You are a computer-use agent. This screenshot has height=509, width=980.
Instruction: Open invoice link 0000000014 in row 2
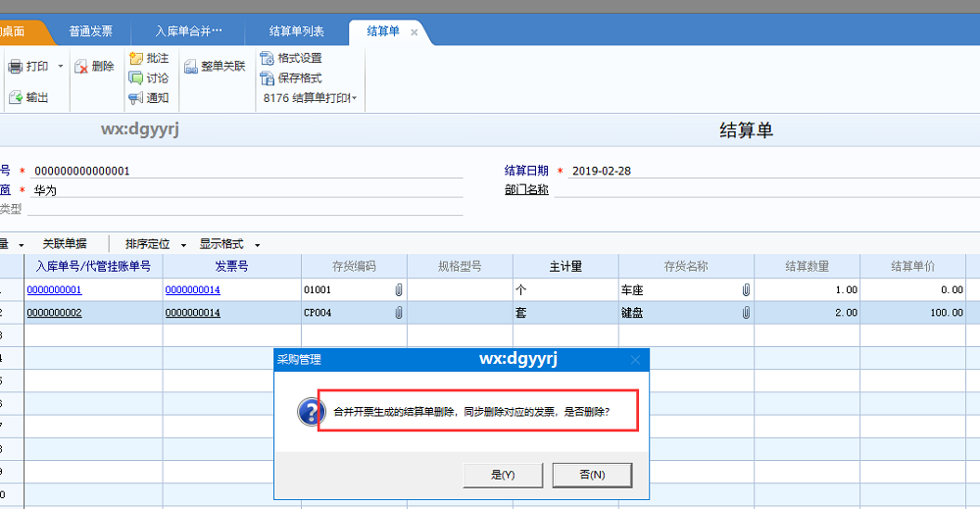(x=192, y=313)
